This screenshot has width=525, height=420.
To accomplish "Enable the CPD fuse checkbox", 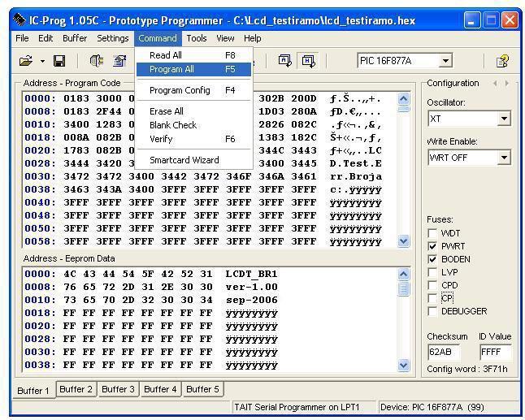I will pos(432,285).
